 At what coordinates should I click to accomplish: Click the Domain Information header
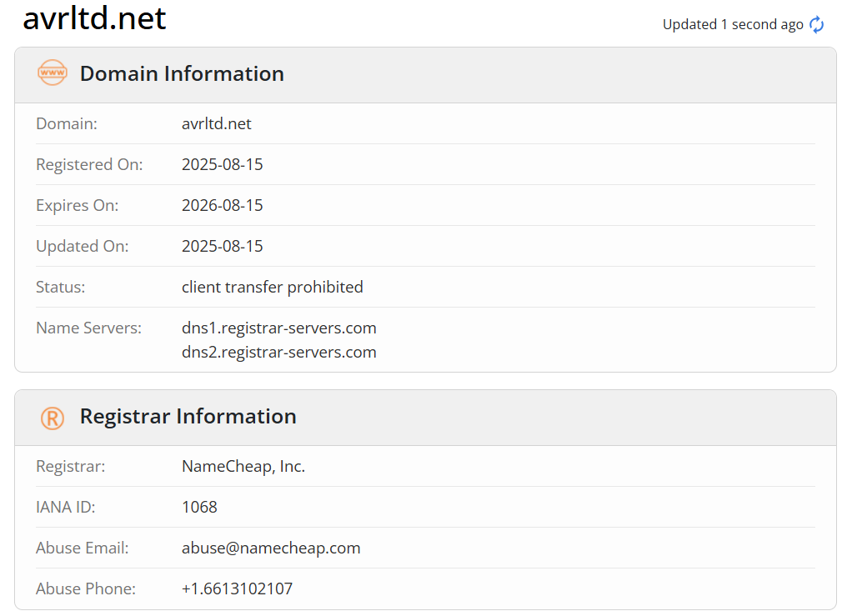(x=182, y=73)
